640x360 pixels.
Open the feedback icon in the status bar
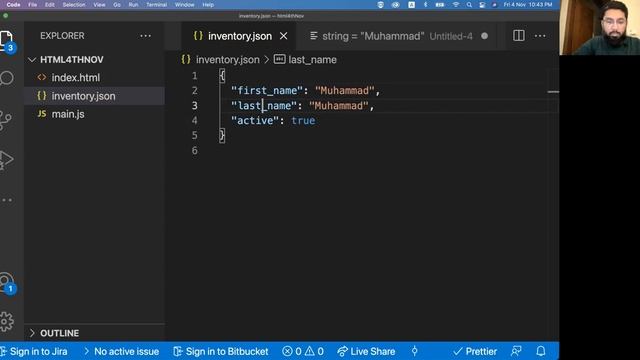pos(516,351)
